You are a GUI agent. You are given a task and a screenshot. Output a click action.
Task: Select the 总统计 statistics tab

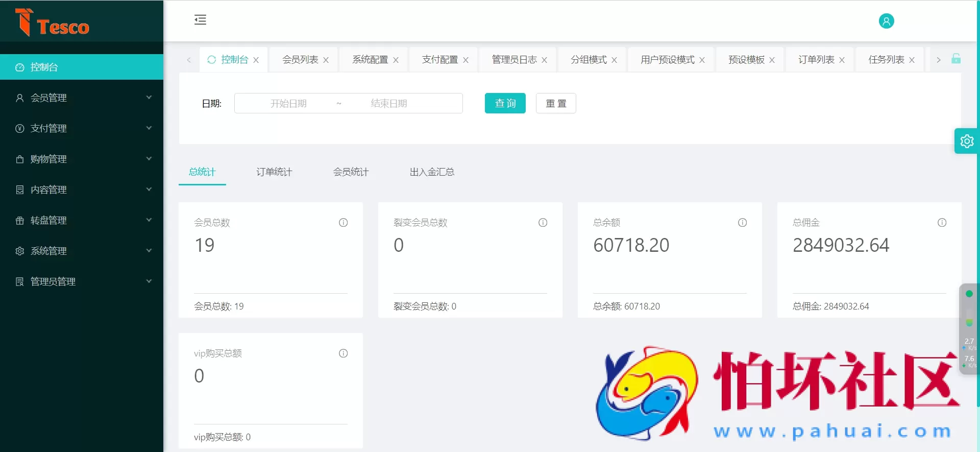(202, 172)
